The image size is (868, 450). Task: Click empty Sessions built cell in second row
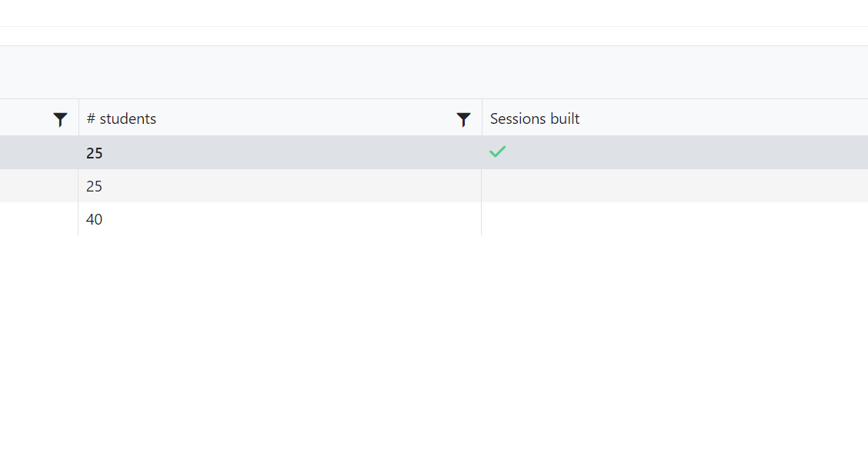point(675,186)
